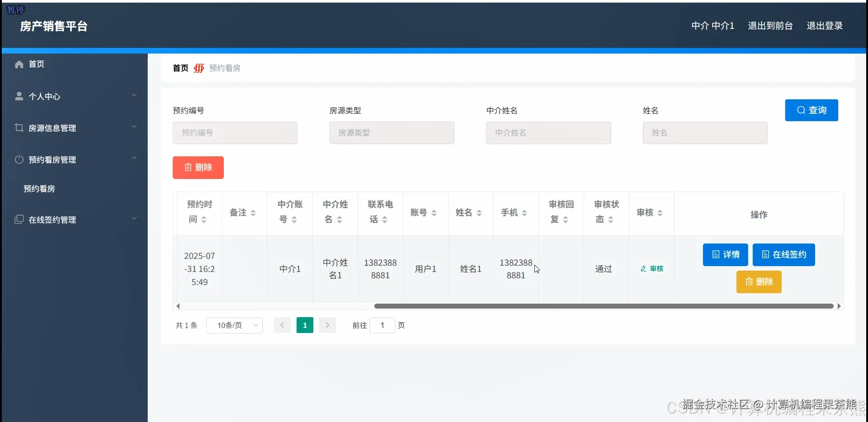This screenshot has height=422, width=868.
Task: Sort the 姓名 column with its arrows
Action: (x=479, y=213)
